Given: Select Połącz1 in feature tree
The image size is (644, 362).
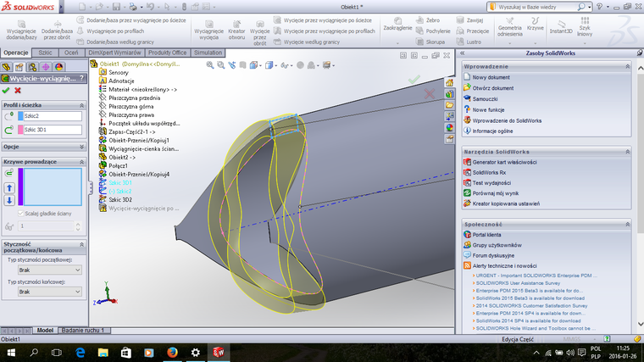Looking at the screenshot, I should pyautogui.click(x=119, y=165).
